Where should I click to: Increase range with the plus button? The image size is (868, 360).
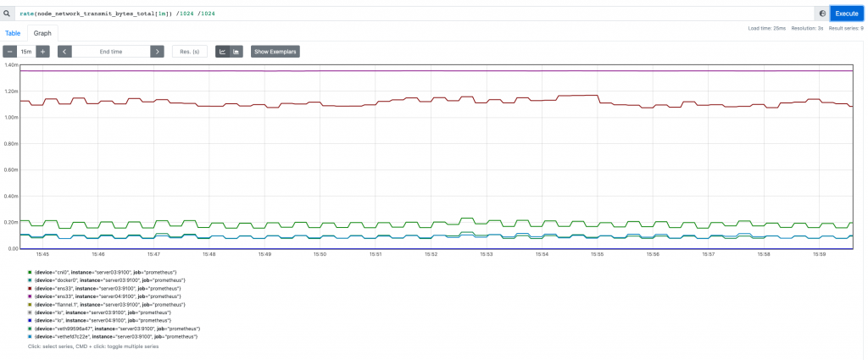[x=42, y=52]
